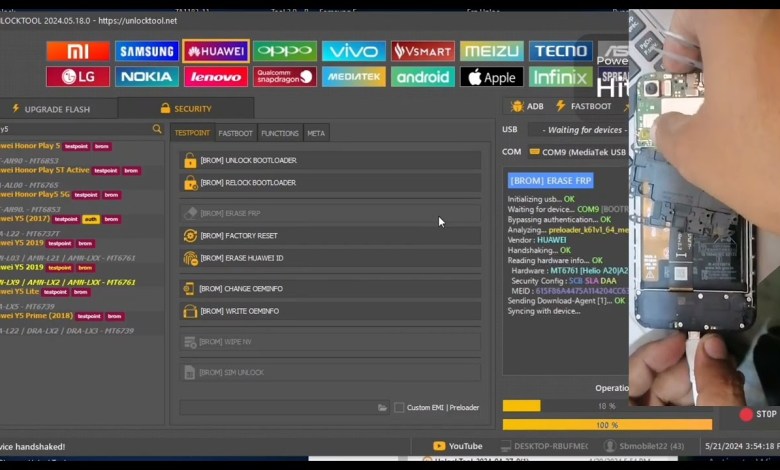Select the Tecno brand logo
The height and width of the screenshot is (470, 780).
click(x=561, y=51)
